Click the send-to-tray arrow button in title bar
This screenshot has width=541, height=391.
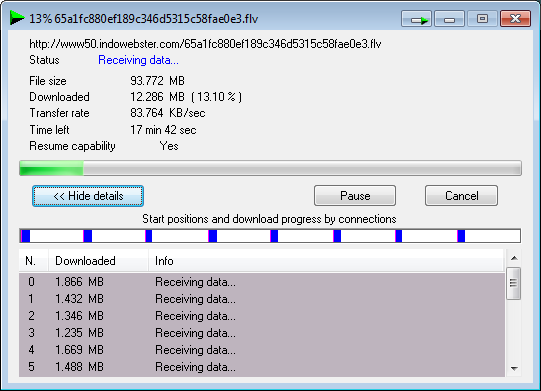click(x=416, y=19)
